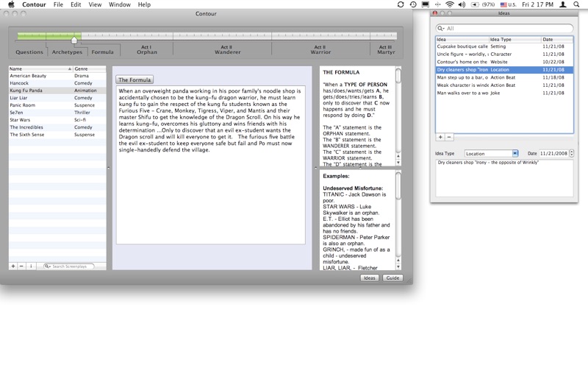Open the Time Machine menu bar icon
This screenshot has width=588, height=368.
coord(413,4)
